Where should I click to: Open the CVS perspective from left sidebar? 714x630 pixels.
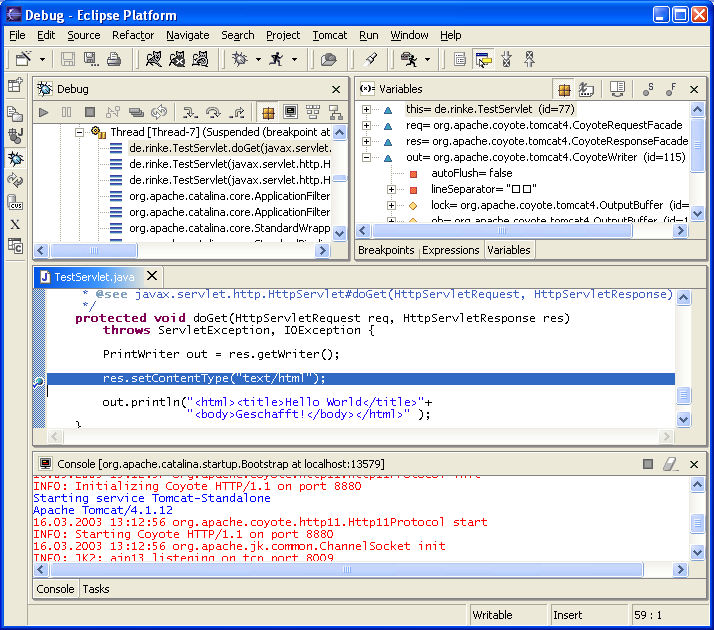[x=15, y=203]
